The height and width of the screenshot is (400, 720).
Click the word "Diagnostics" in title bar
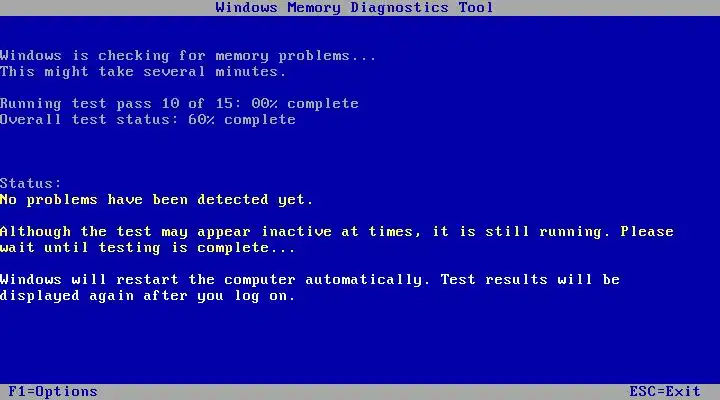(x=399, y=8)
